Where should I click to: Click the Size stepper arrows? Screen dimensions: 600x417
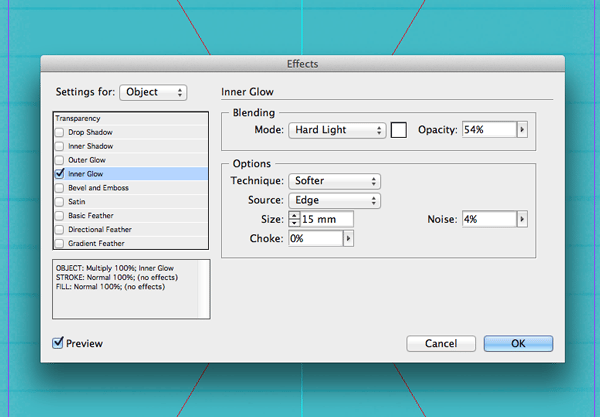click(294, 219)
